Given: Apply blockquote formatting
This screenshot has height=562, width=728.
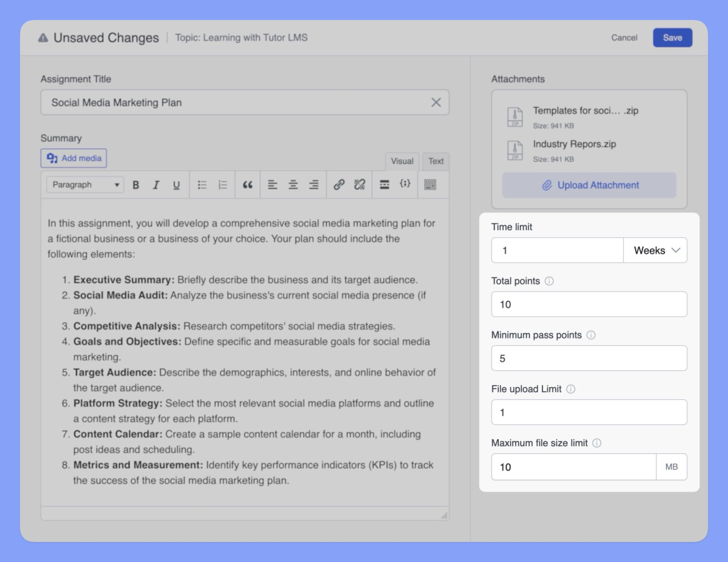Looking at the screenshot, I should click(247, 185).
